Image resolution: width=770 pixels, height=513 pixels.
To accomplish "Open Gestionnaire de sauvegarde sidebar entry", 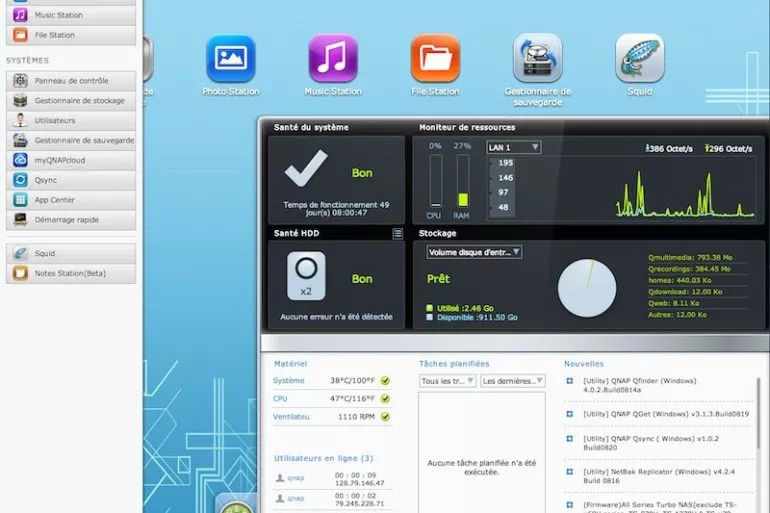I will point(71,140).
